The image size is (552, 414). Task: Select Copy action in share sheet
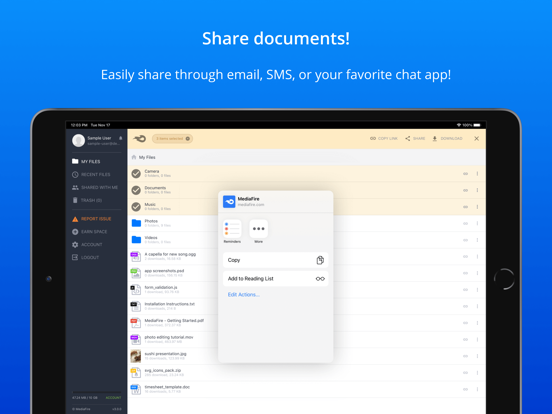click(276, 260)
